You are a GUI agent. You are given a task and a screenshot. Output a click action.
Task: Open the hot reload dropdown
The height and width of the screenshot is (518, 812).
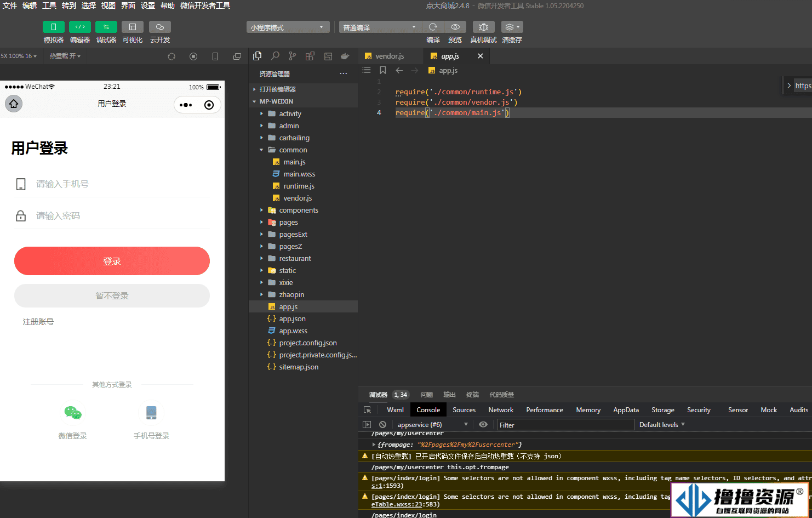pos(65,56)
